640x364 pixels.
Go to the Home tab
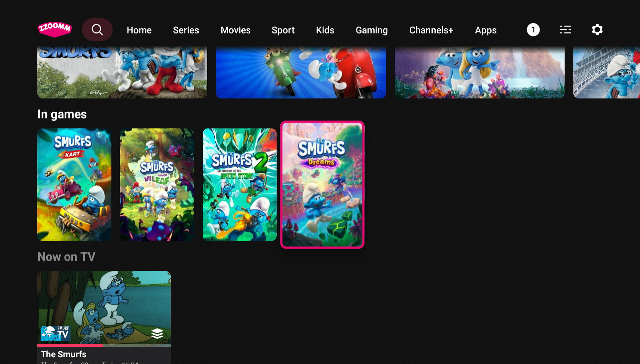click(139, 30)
